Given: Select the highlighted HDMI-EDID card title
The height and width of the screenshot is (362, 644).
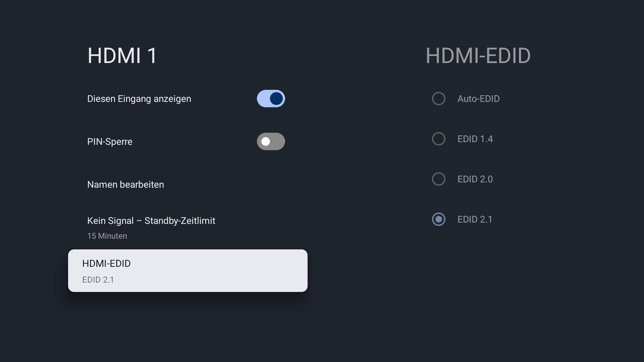Looking at the screenshot, I should point(106,264).
